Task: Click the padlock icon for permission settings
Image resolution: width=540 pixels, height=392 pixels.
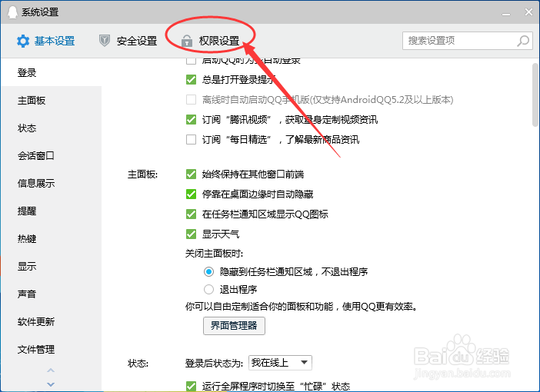Action: tap(187, 41)
